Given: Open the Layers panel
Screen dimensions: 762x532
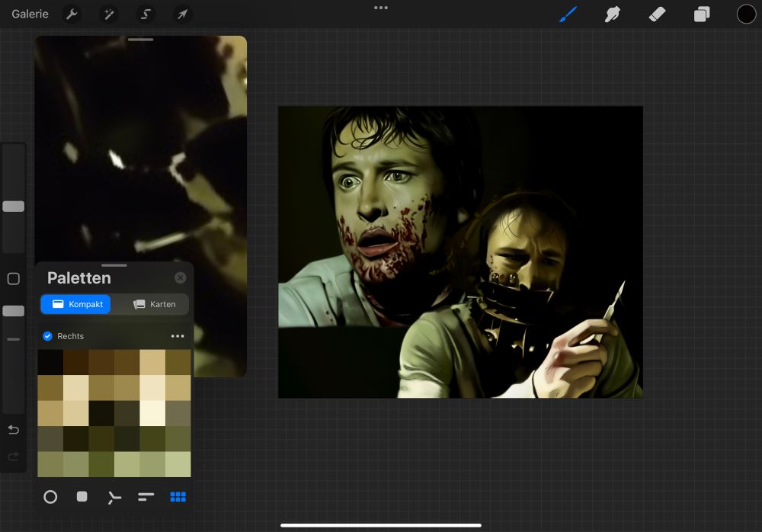Looking at the screenshot, I should (x=702, y=14).
